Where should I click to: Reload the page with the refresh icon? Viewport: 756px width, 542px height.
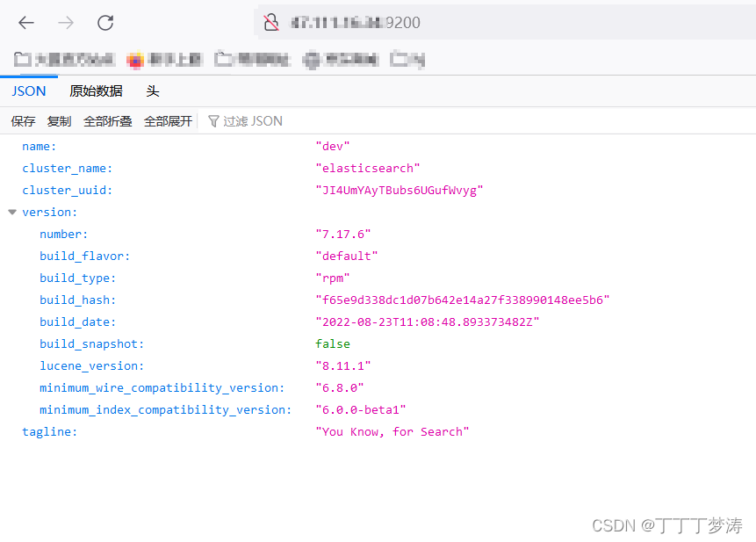click(105, 23)
